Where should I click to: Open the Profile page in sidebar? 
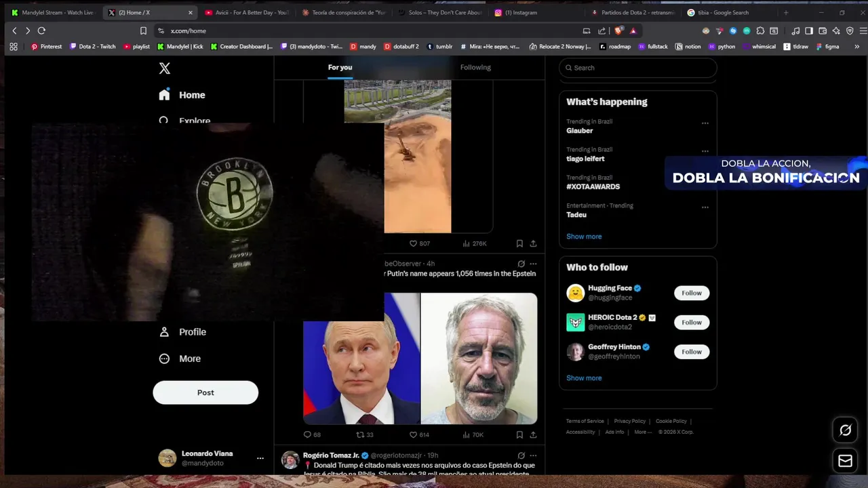[x=182, y=332]
